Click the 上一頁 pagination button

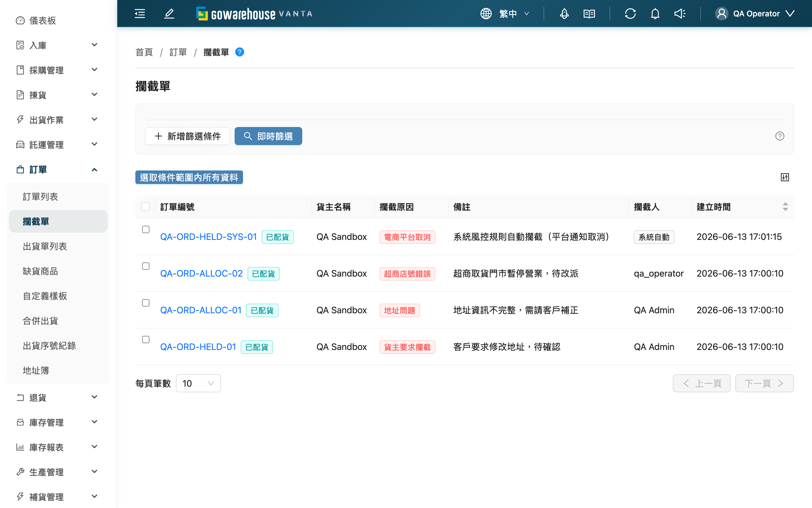(701, 383)
